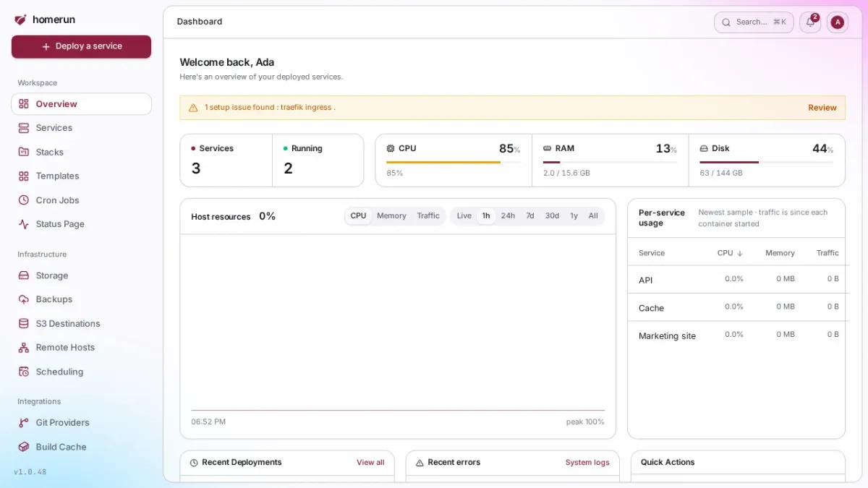Click the S3 Destinations database icon
Image resolution: width=868 pixels, height=488 pixels.
23,324
